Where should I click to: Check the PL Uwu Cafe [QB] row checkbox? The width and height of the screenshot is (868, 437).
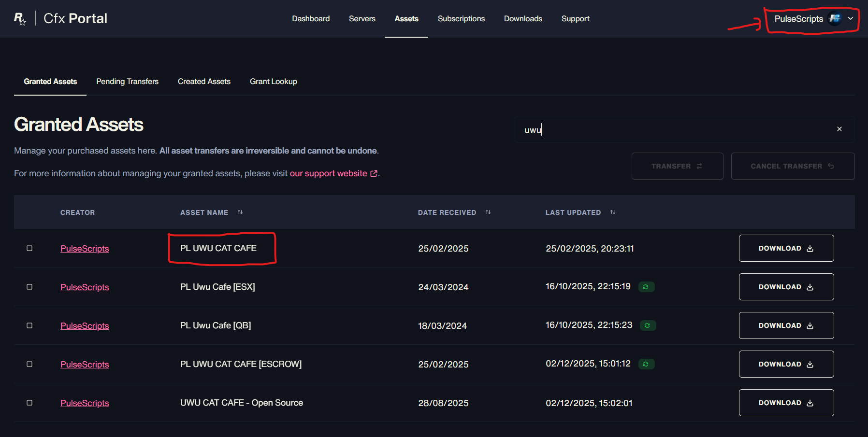click(x=29, y=325)
